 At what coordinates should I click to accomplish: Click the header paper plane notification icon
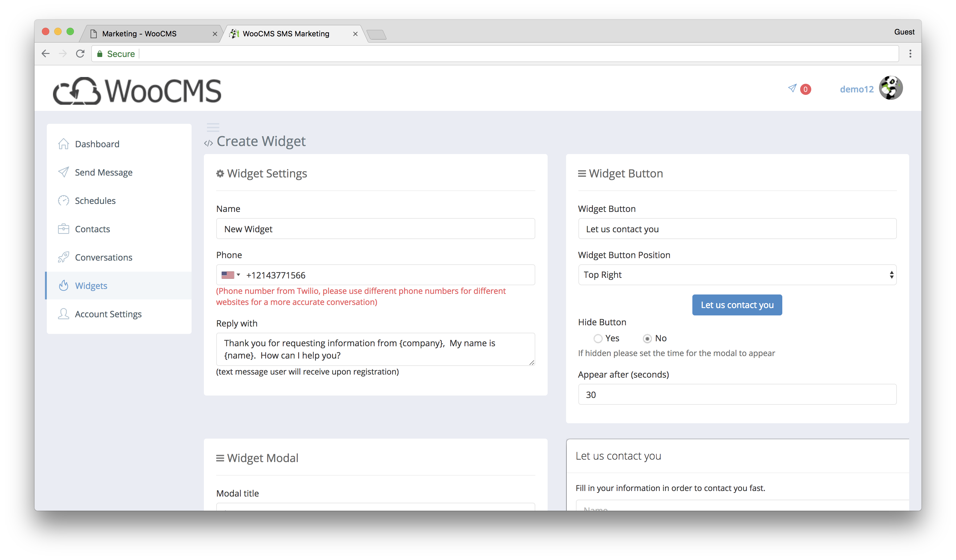(x=792, y=88)
